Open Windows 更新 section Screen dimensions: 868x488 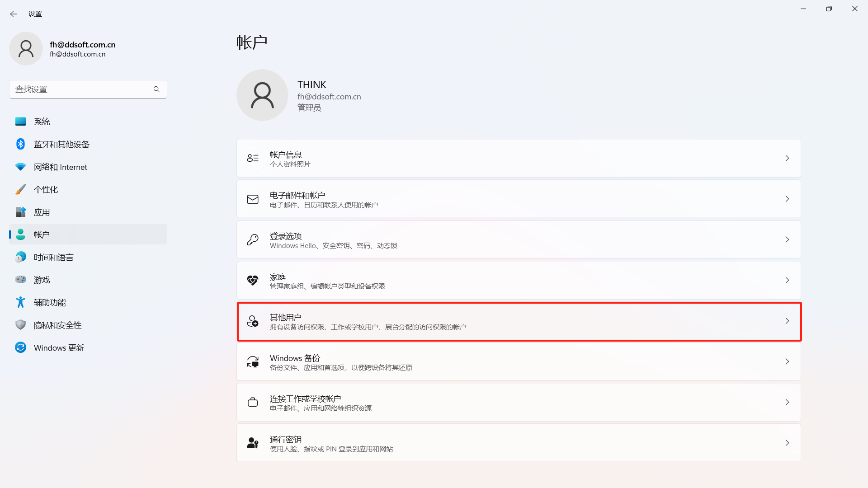88,347
